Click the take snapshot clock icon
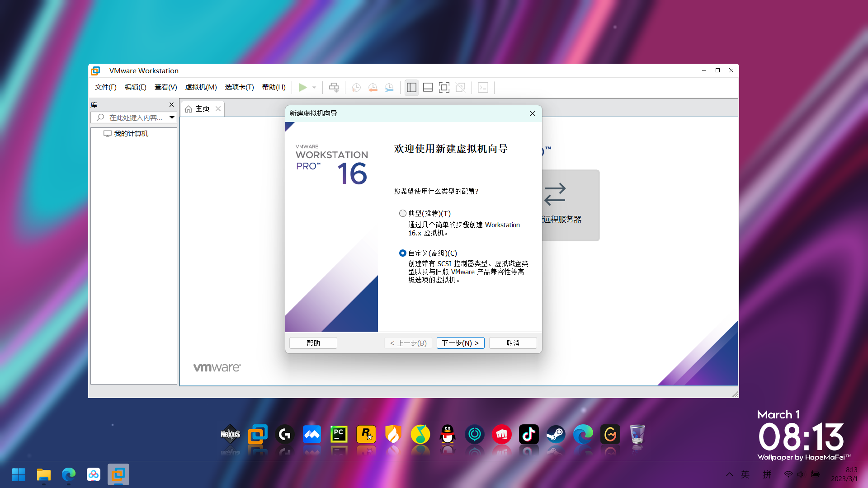 pyautogui.click(x=356, y=87)
